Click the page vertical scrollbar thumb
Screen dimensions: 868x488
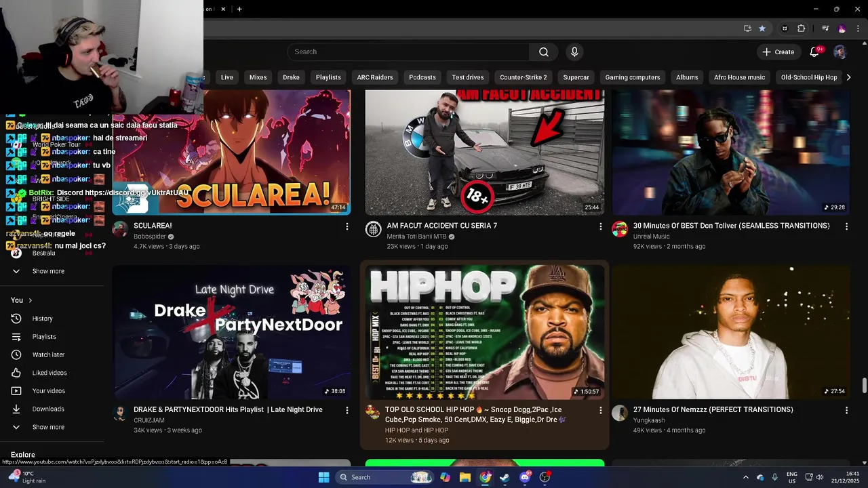click(x=864, y=385)
